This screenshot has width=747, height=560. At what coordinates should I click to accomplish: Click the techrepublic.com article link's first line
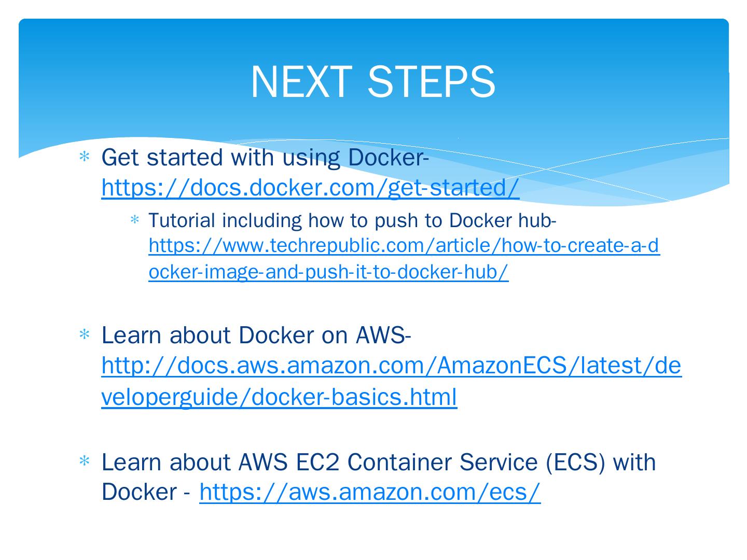[404, 246]
